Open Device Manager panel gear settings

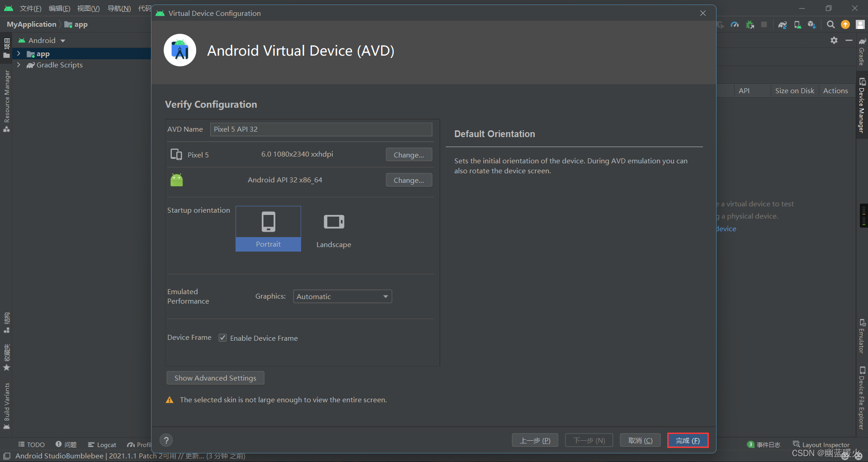click(834, 40)
